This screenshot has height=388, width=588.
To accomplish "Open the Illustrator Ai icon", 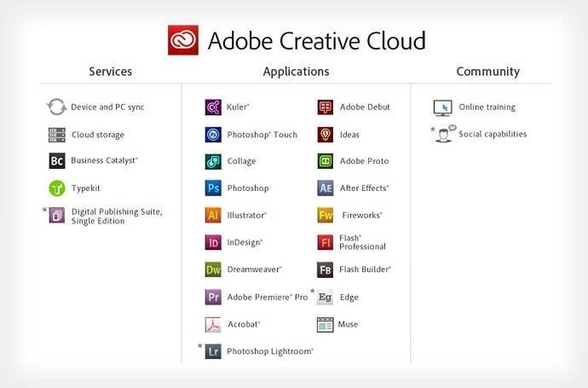I will 213,215.
